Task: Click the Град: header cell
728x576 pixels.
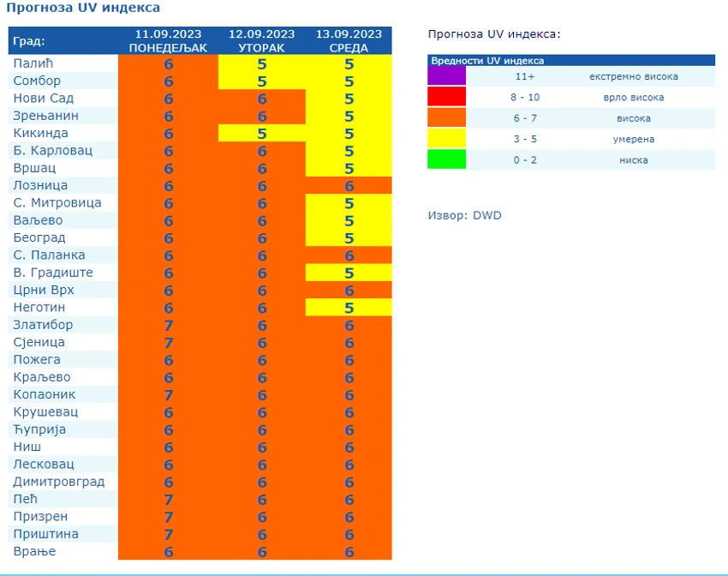Action: pyautogui.click(x=63, y=41)
